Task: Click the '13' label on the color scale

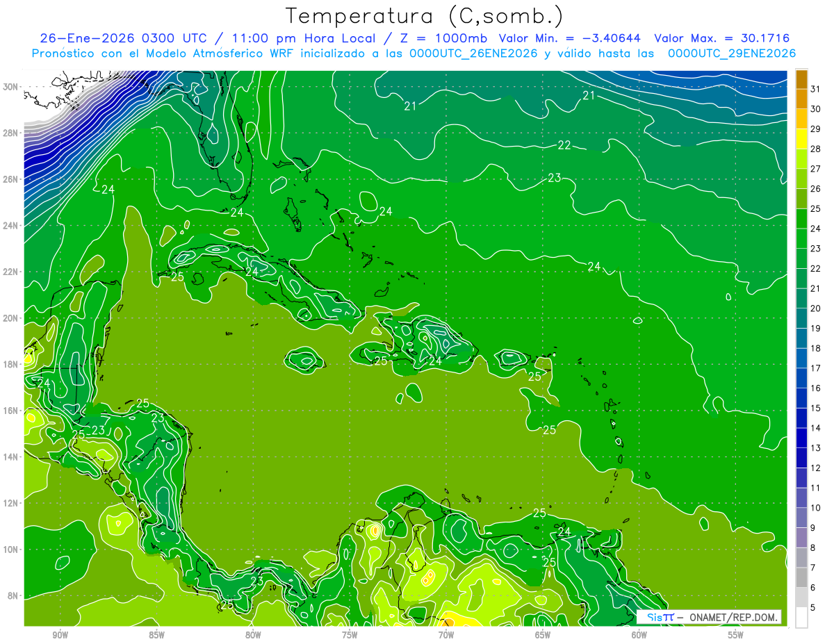Action: (x=816, y=448)
